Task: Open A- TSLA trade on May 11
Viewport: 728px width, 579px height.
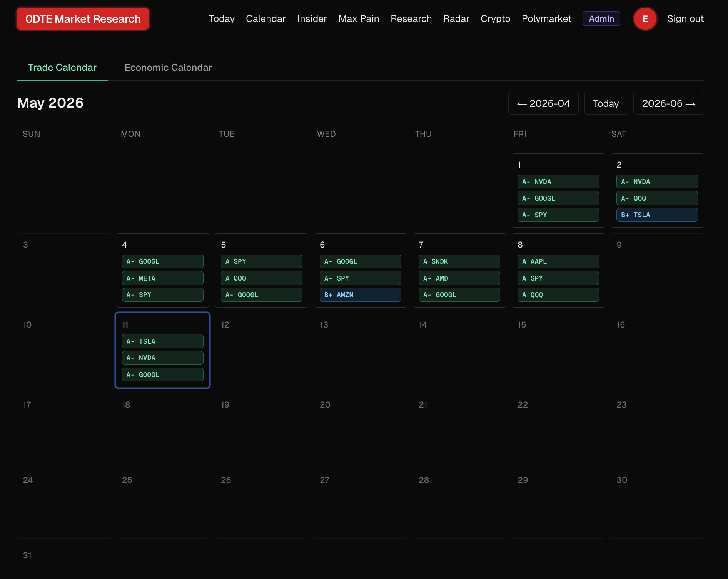Action: click(163, 341)
